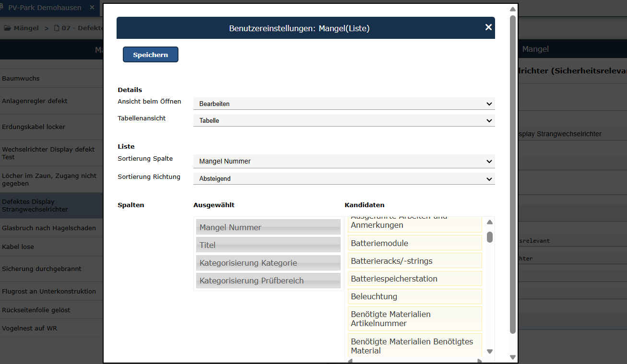Close the PV-Park Demohausen tab
The image size is (627, 364).
(x=92, y=8)
